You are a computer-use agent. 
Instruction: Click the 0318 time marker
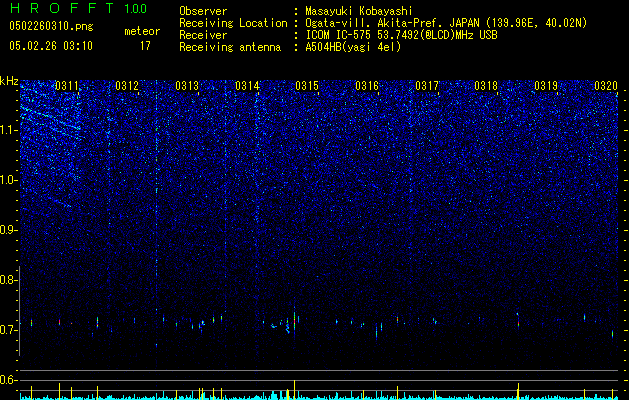pyautogui.click(x=486, y=86)
